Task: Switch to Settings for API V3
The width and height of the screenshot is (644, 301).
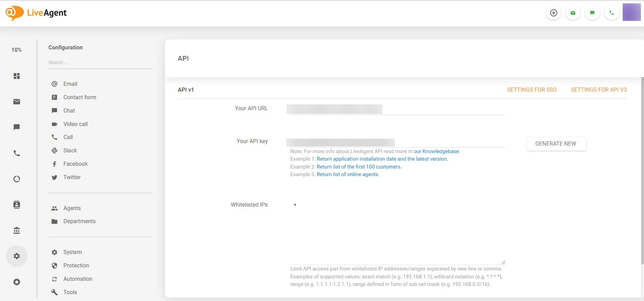Action: (599, 90)
